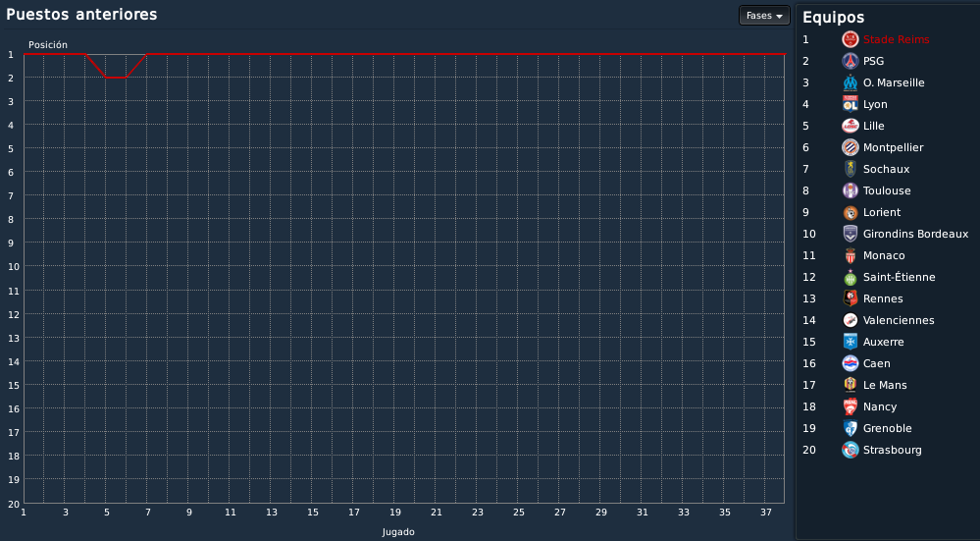
Task: Click the Saint-Étienne club crest
Action: [x=850, y=277]
